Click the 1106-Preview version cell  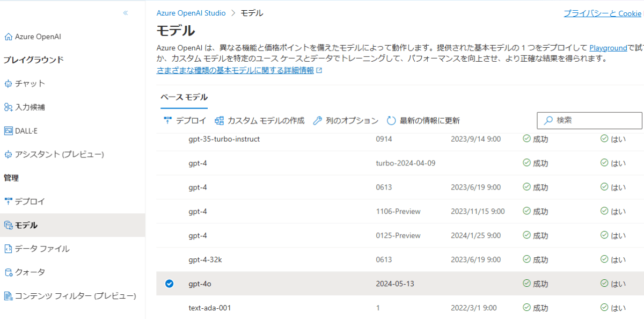pos(398,212)
